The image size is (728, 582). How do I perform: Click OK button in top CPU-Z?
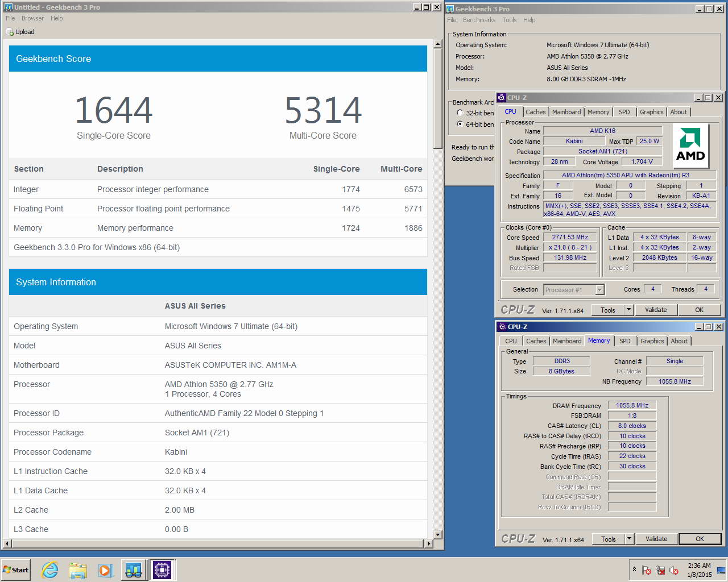pos(699,310)
